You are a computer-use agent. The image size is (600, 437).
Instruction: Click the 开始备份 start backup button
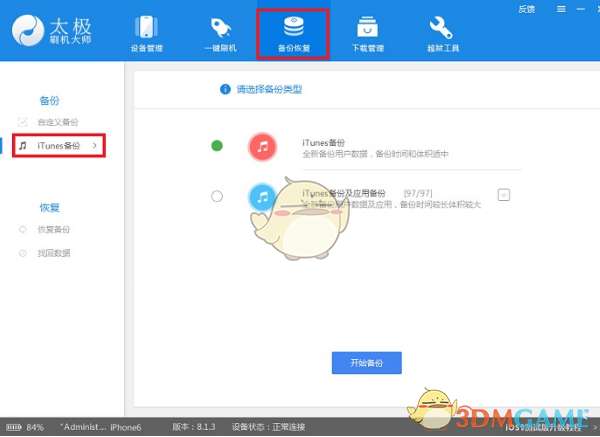367,363
